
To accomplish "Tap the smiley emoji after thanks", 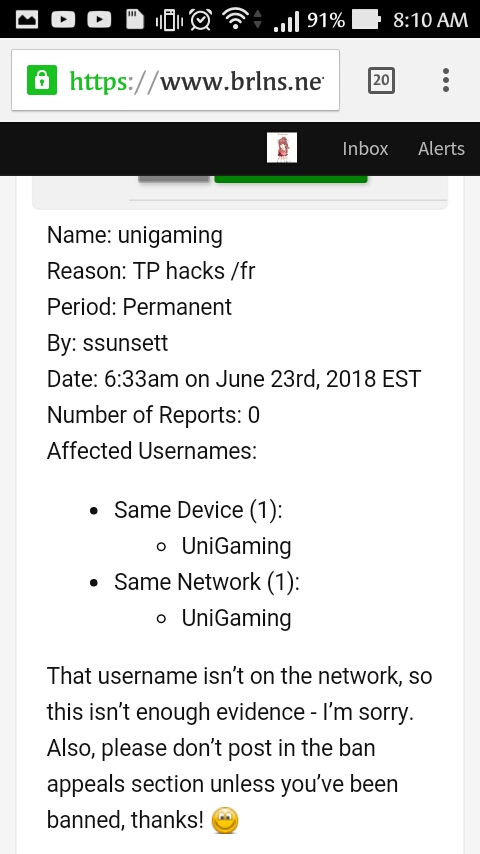I will [225, 820].
